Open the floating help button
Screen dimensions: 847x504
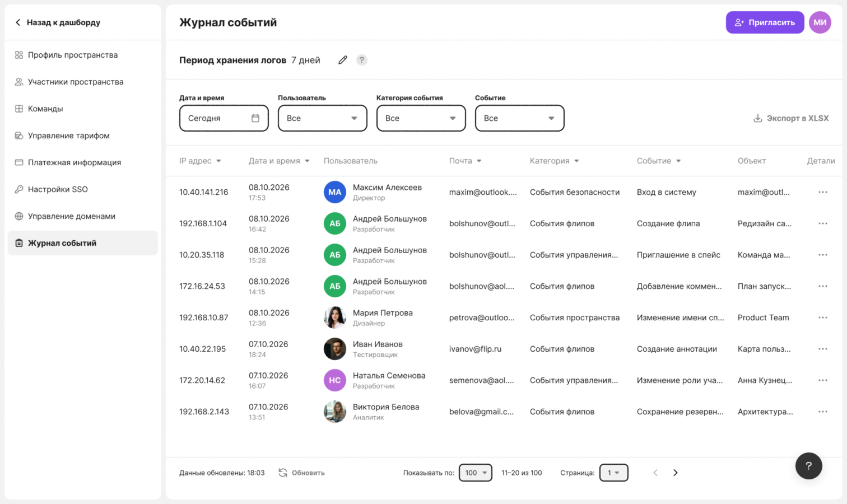click(809, 466)
